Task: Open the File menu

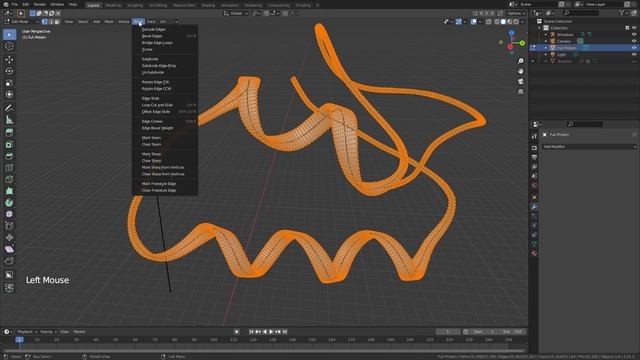Action: [15, 4]
